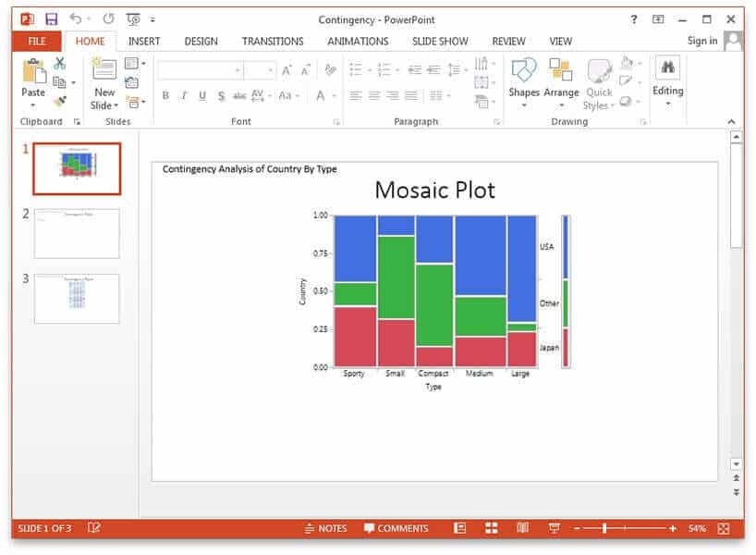Switch to Normal view in status bar

point(460,528)
